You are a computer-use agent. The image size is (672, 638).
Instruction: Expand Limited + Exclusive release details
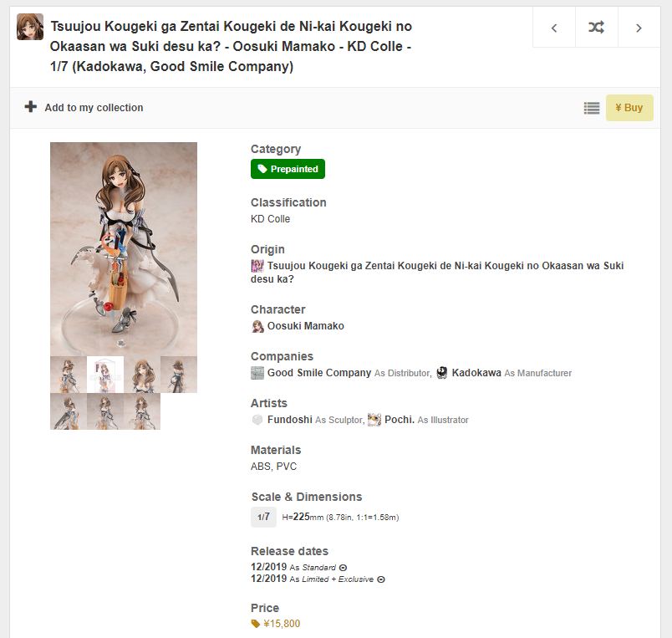click(x=381, y=579)
